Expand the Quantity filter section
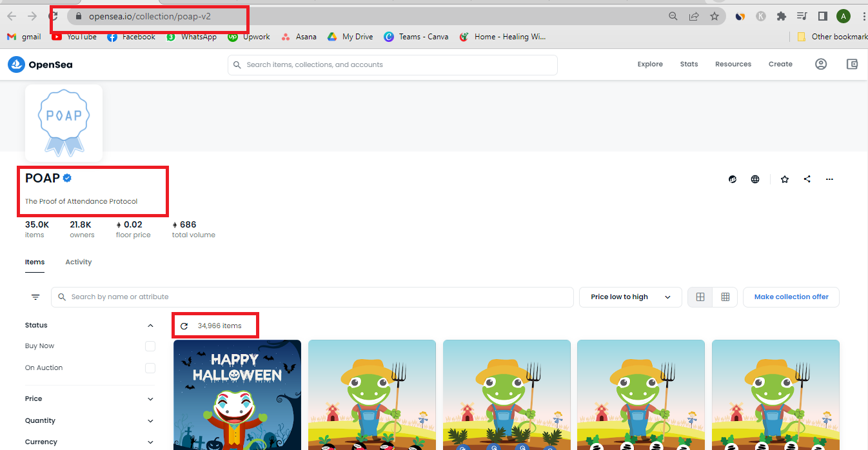The image size is (868, 450). point(90,421)
